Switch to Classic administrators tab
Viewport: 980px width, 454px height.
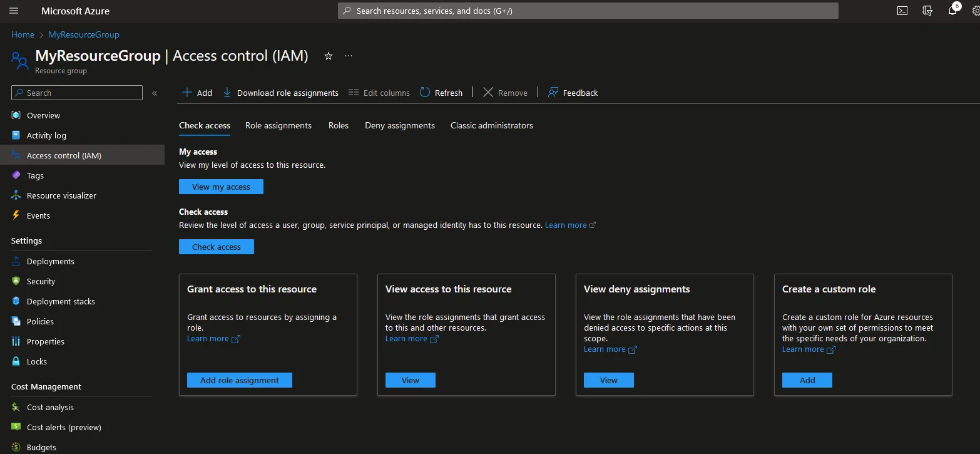pos(492,125)
